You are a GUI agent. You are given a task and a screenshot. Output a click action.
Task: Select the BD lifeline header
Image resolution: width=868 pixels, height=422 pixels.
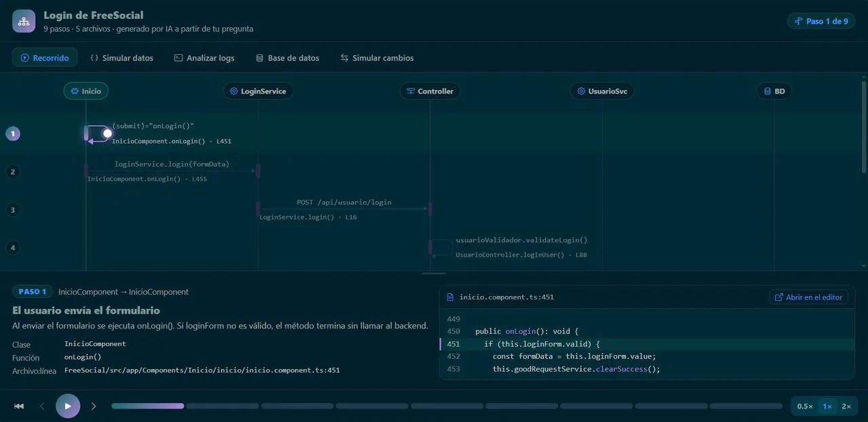[x=774, y=91]
